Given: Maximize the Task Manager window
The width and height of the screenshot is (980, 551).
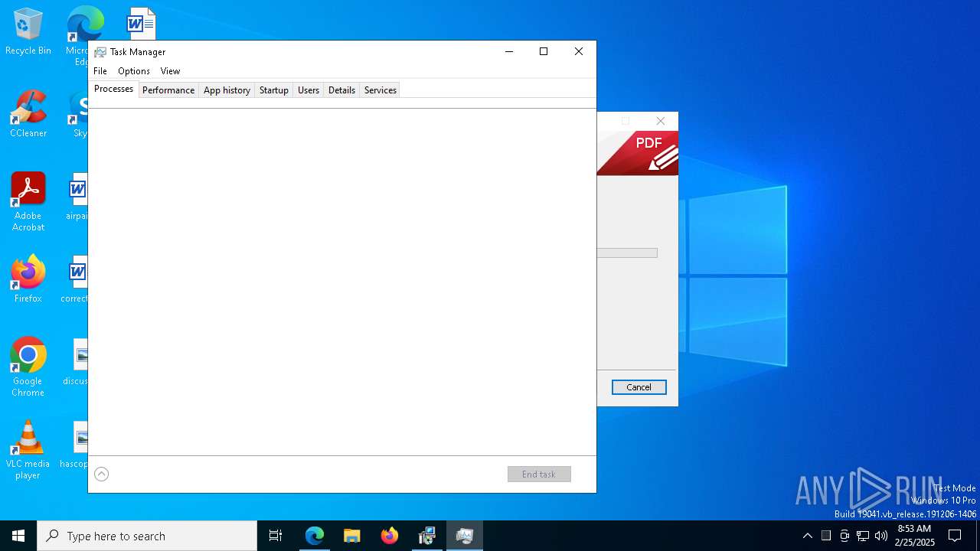Looking at the screenshot, I should click(544, 51).
